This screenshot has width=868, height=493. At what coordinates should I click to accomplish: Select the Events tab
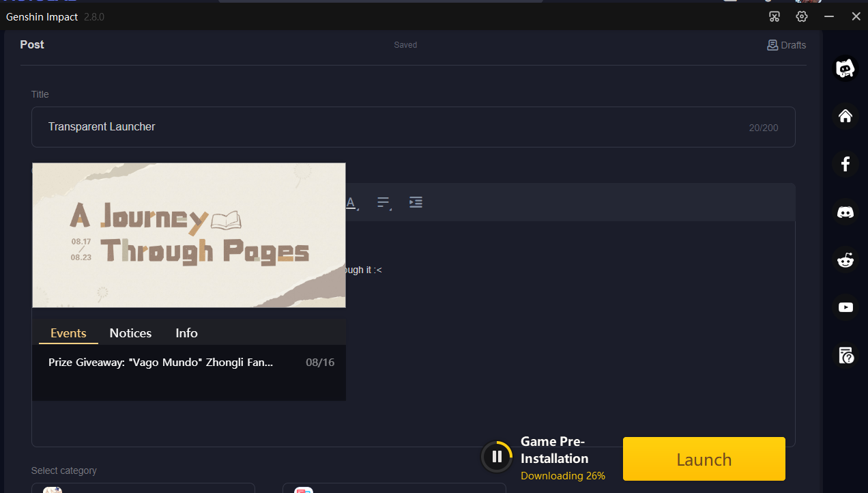click(68, 333)
